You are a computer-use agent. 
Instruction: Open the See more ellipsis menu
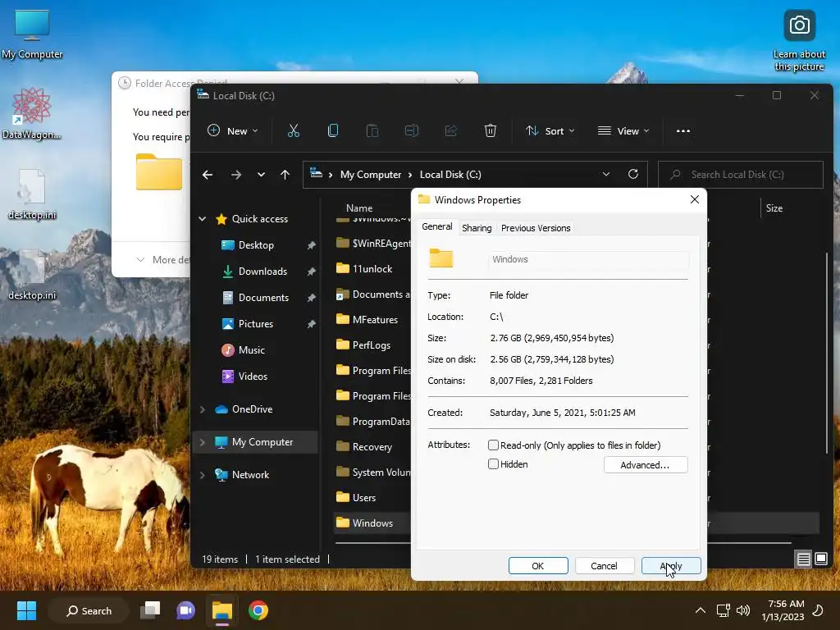coord(683,130)
